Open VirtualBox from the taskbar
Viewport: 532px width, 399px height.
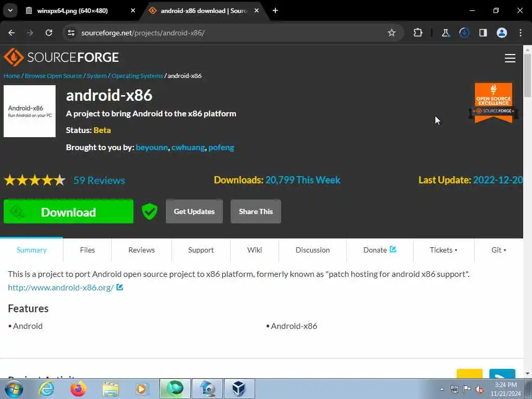click(x=239, y=389)
